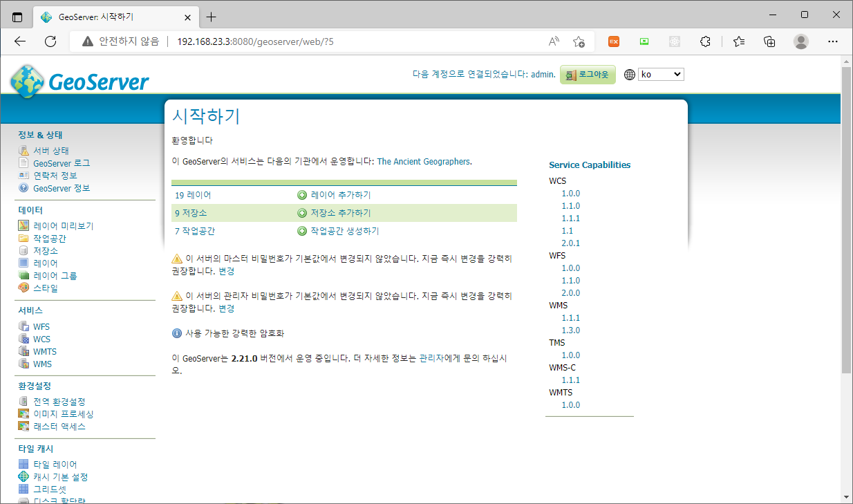Click the 스타일 palette icon
853x504 pixels.
click(x=24, y=288)
